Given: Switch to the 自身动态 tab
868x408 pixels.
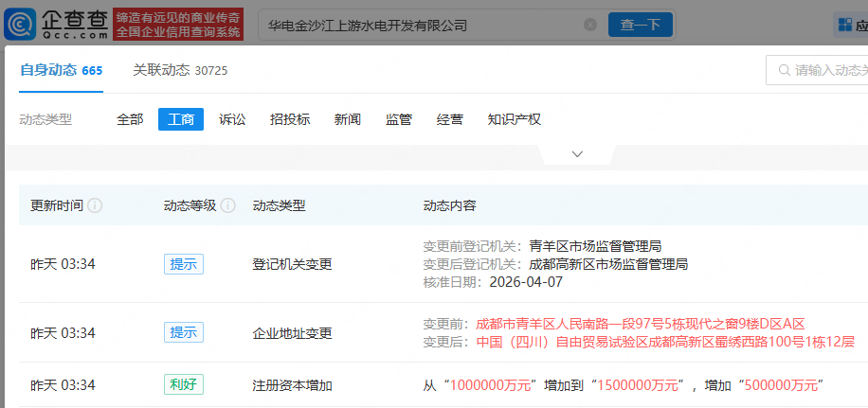Looking at the screenshot, I should point(61,70).
